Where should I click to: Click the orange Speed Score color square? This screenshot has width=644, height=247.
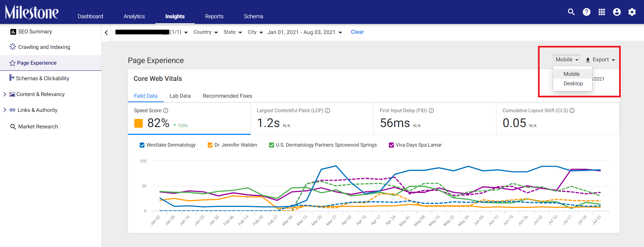[x=138, y=123]
